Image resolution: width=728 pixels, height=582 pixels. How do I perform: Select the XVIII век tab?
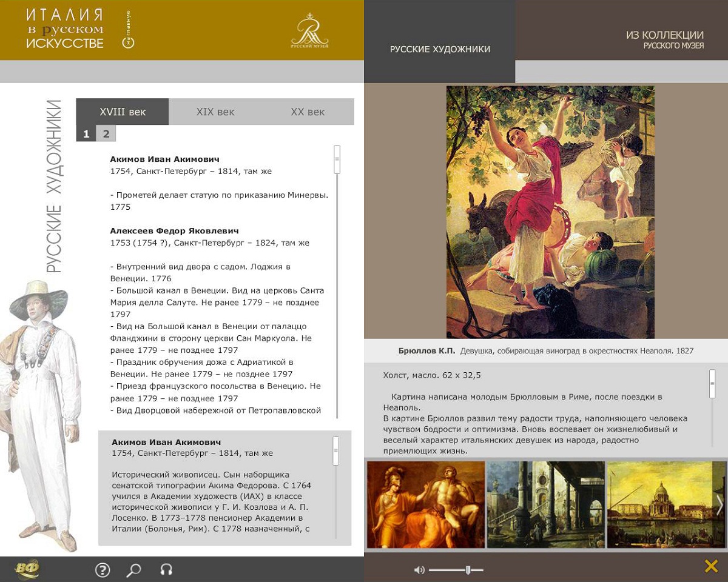coord(123,112)
